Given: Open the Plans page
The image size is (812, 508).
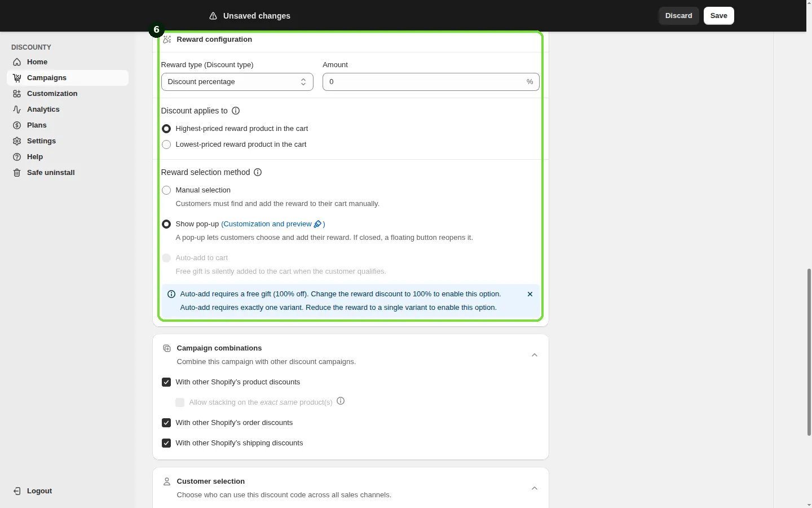Looking at the screenshot, I should [x=68, y=125].
